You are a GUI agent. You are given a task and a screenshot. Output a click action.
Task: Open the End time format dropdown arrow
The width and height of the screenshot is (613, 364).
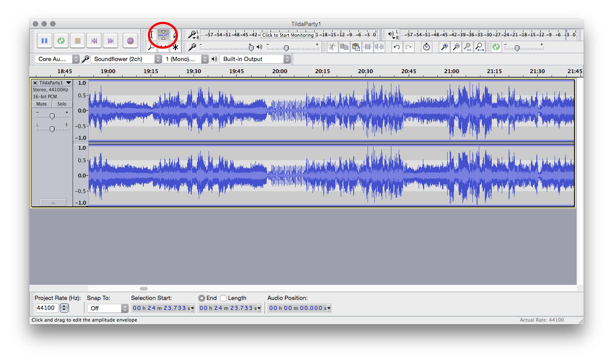coord(259,308)
